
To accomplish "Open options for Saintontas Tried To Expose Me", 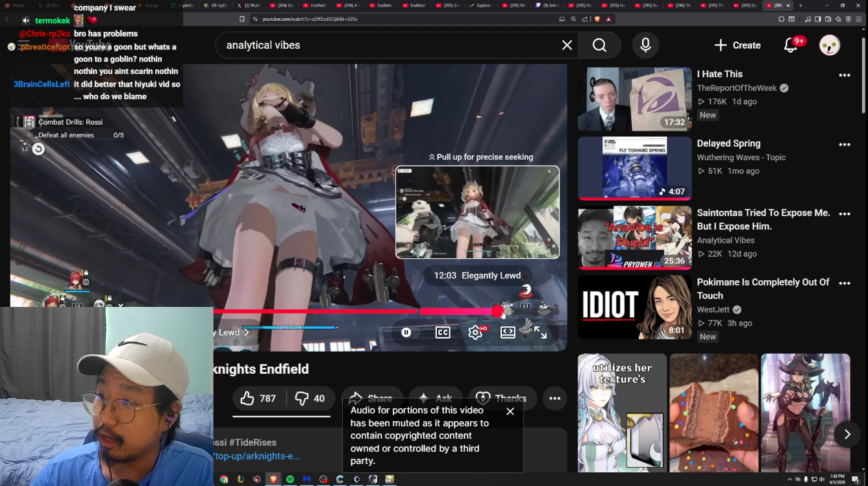I will [845, 213].
